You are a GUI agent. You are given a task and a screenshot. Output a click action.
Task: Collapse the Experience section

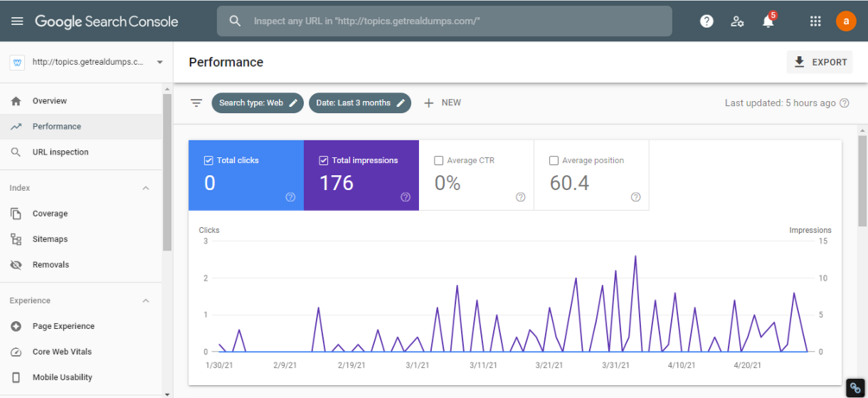coord(146,300)
